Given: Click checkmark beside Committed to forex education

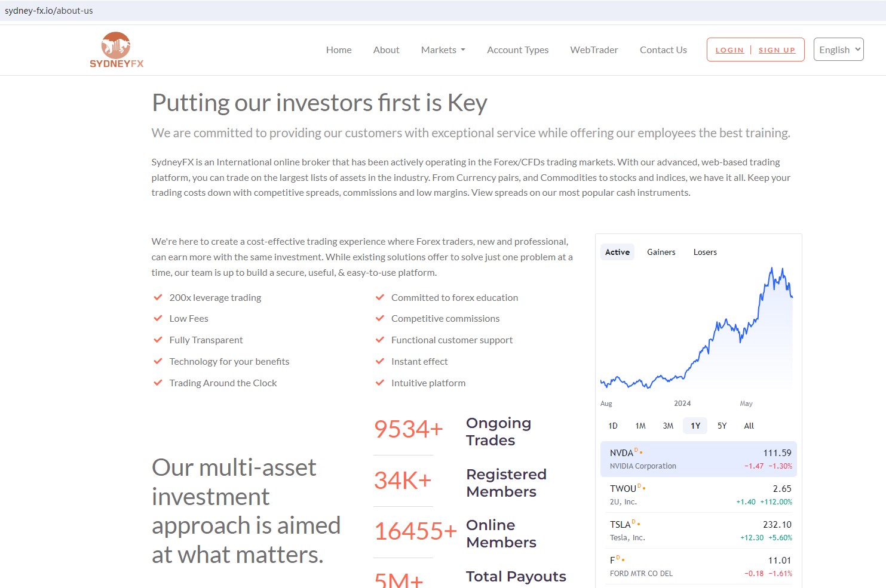Looking at the screenshot, I should pos(379,297).
